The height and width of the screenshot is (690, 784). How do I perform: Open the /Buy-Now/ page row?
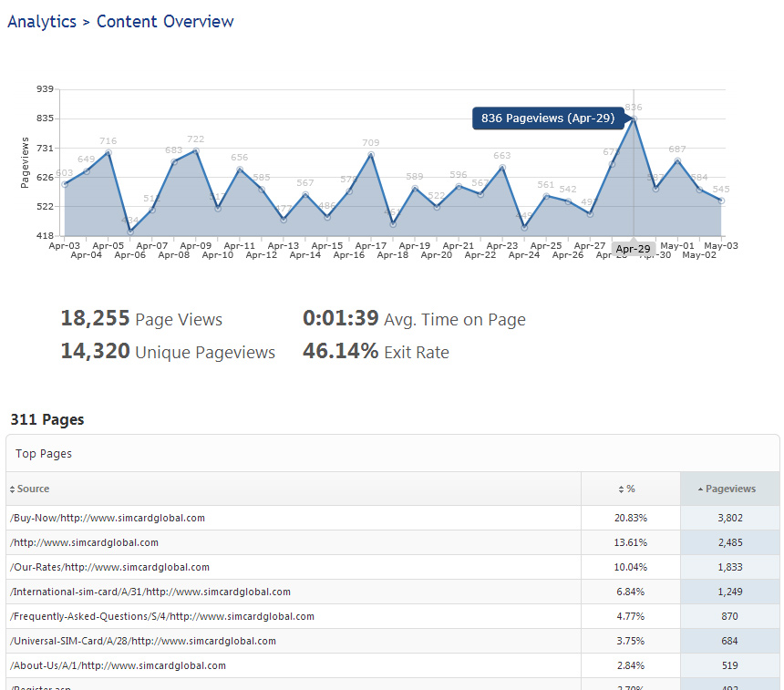[x=108, y=518]
